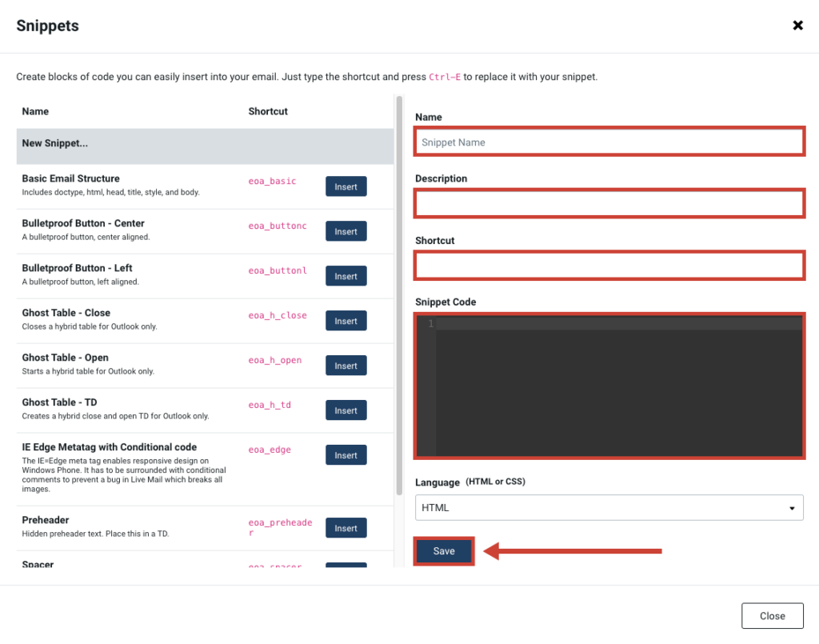This screenshot has width=819, height=644.
Task: Click the Snippet Name input field
Action: tap(609, 142)
